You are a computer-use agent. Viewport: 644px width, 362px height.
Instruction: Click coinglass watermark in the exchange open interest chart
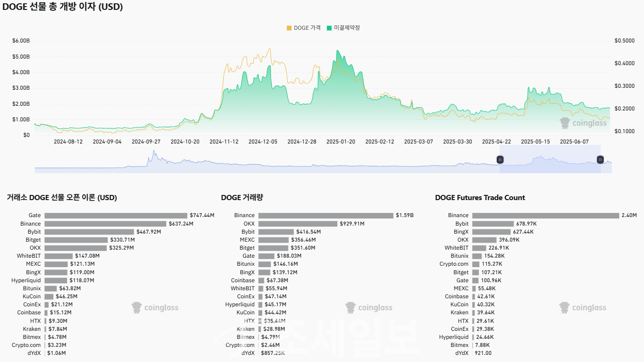(x=155, y=308)
